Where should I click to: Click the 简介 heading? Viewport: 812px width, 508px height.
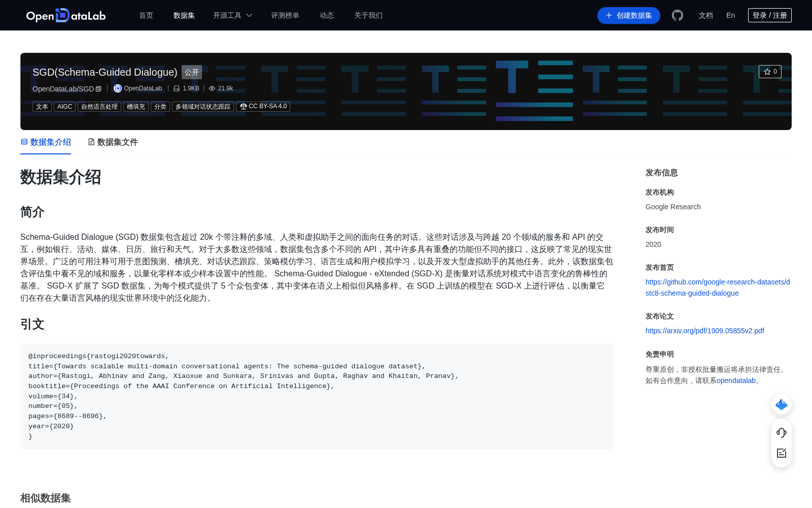point(32,212)
